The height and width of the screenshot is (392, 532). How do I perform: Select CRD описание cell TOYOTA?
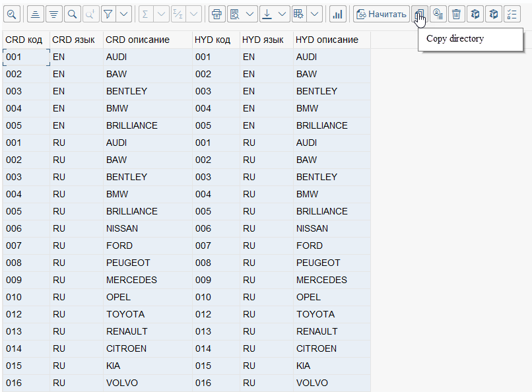[x=148, y=314]
